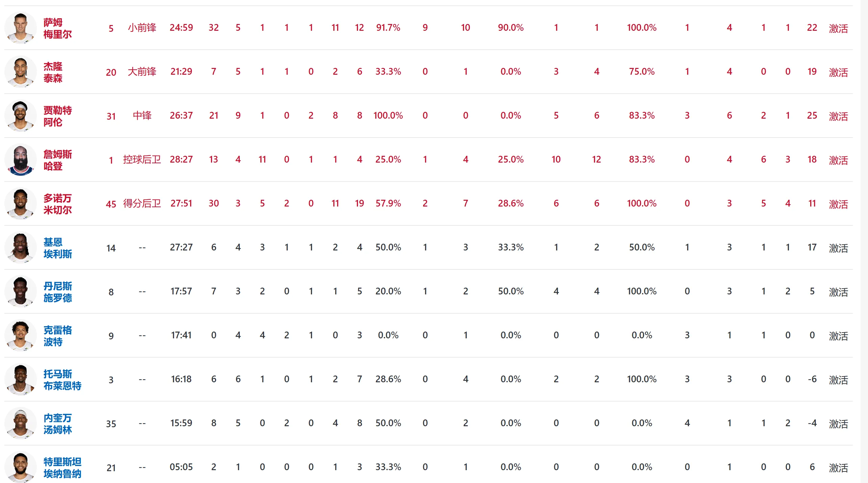Open 杰隆 泰森's avatar photo
Image resolution: width=868 pixels, height=483 pixels.
(x=20, y=72)
